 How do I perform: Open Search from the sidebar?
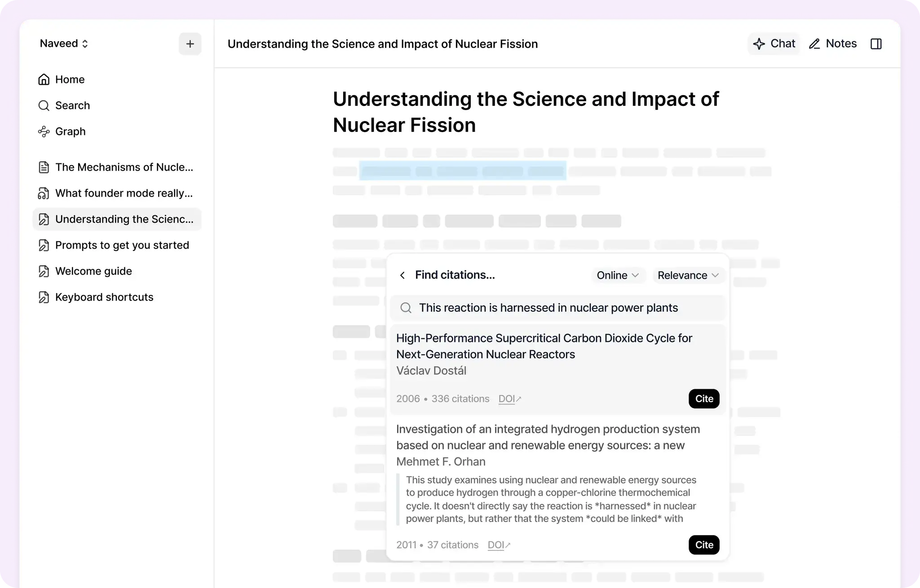coord(72,105)
